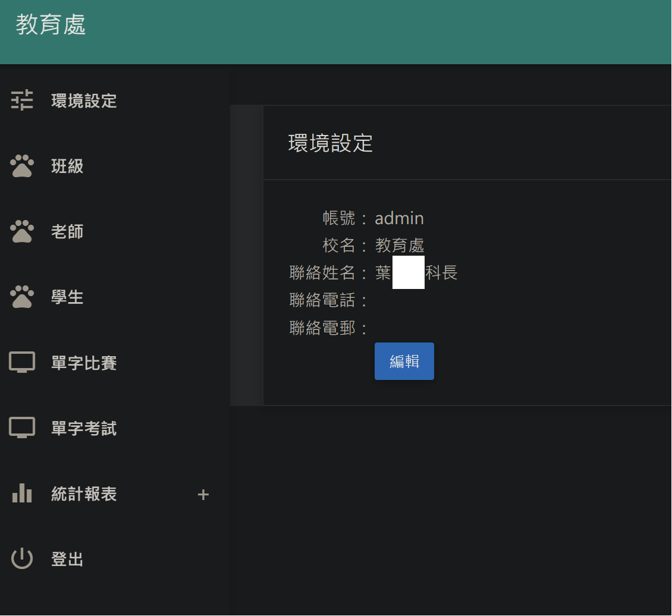Viewport: 672px width, 616px height.
Task: Click the 聯絡電郵 field label
Action: [322, 328]
